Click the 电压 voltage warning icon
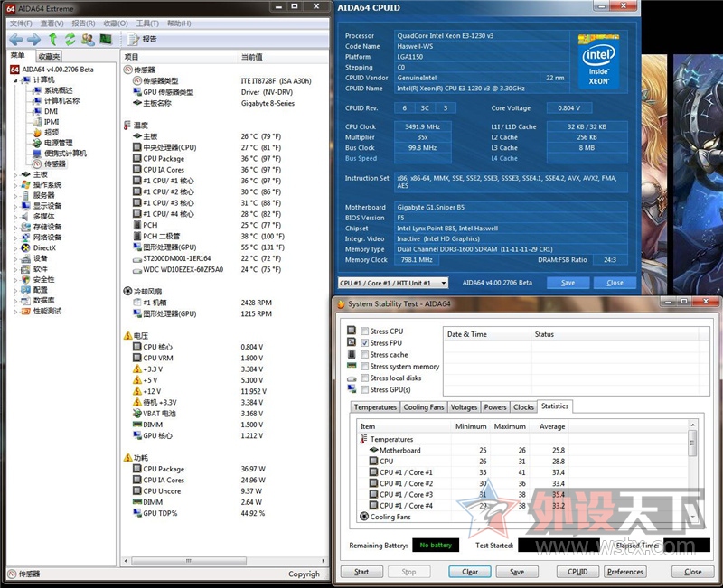 (x=127, y=335)
